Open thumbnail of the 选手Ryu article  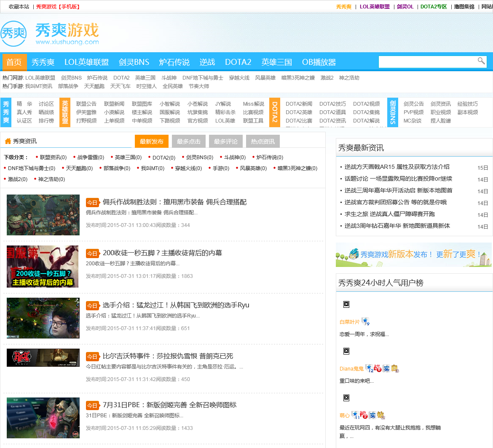tap(43, 318)
